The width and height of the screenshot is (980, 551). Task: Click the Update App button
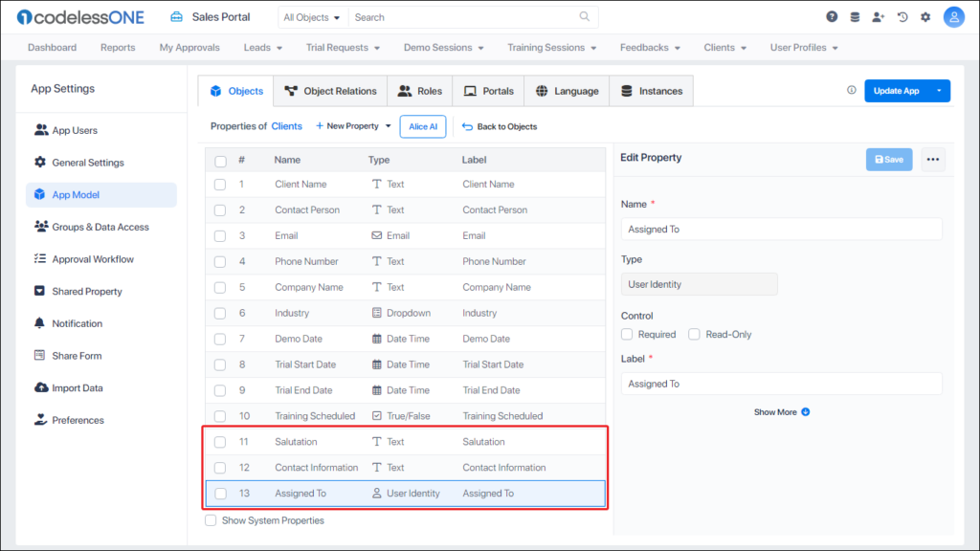coord(896,91)
